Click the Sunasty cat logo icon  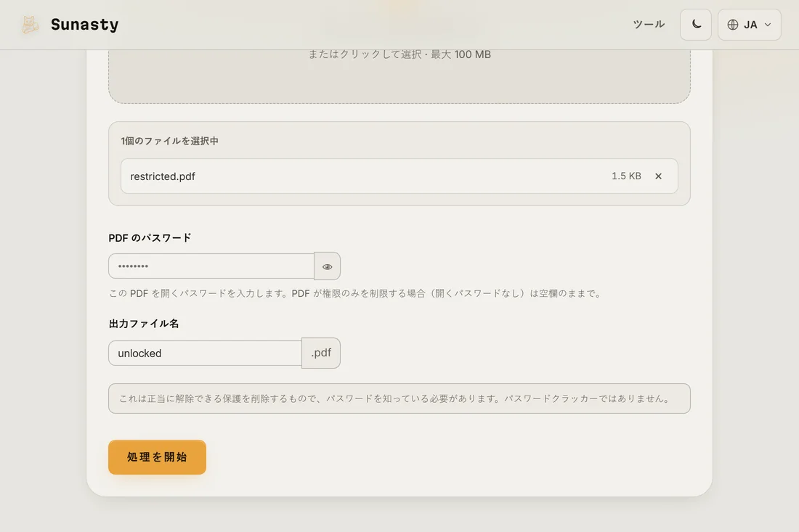pyautogui.click(x=30, y=25)
